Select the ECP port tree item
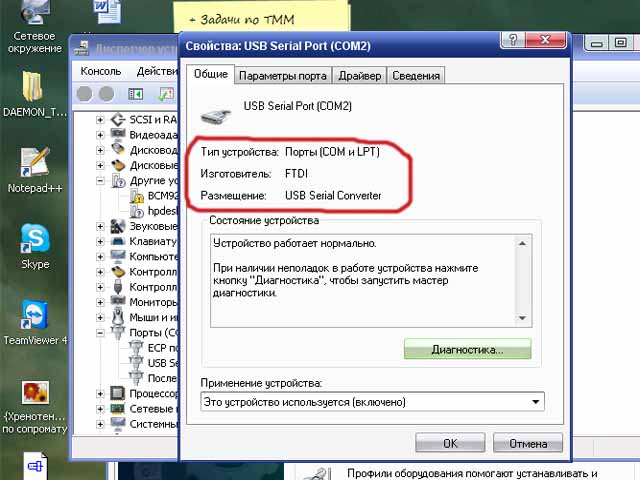Image resolution: width=640 pixels, height=480 pixels. tap(154, 348)
